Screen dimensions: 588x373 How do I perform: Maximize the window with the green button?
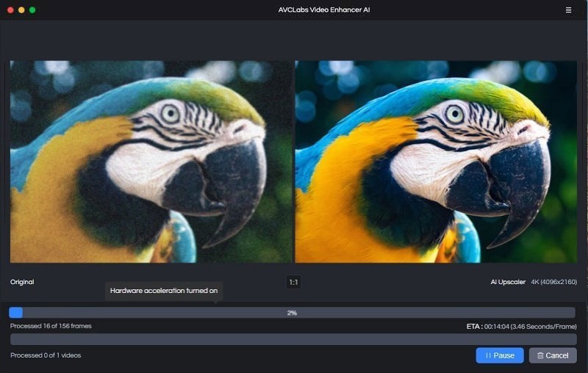click(32, 10)
